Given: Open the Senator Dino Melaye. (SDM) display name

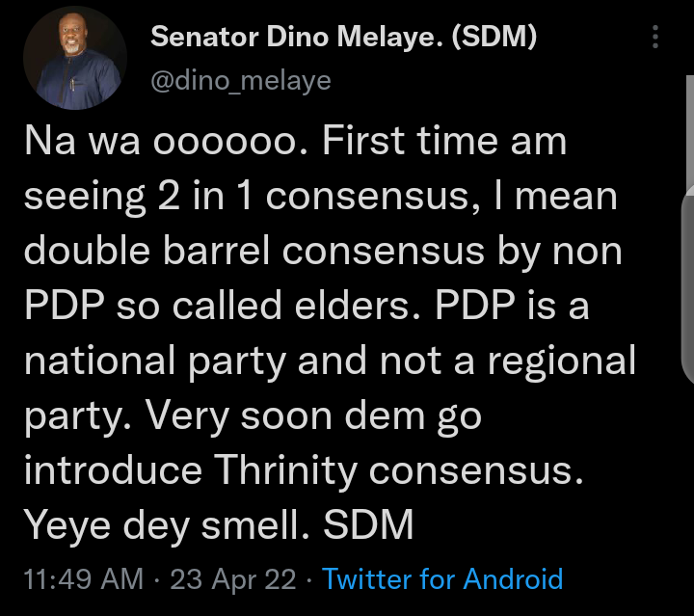Looking at the screenshot, I should (x=344, y=38).
